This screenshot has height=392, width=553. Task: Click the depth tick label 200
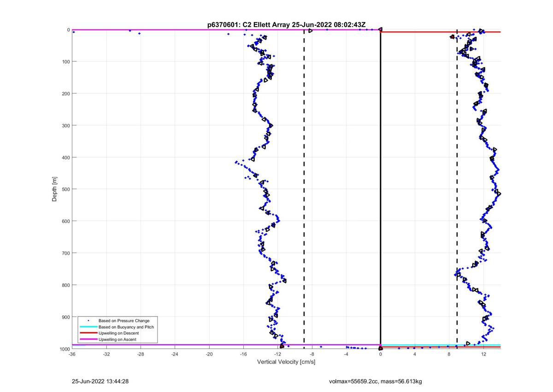[65, 94]
